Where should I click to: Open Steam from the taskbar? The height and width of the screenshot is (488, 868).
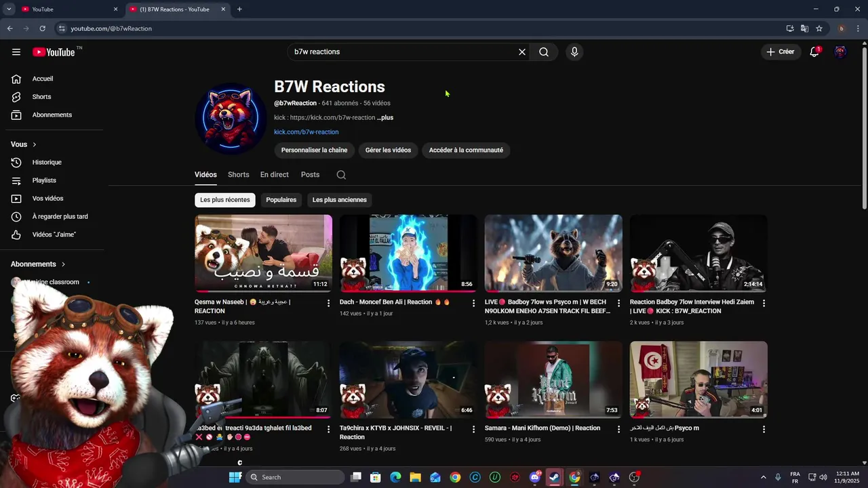click(x=555, y=477)
